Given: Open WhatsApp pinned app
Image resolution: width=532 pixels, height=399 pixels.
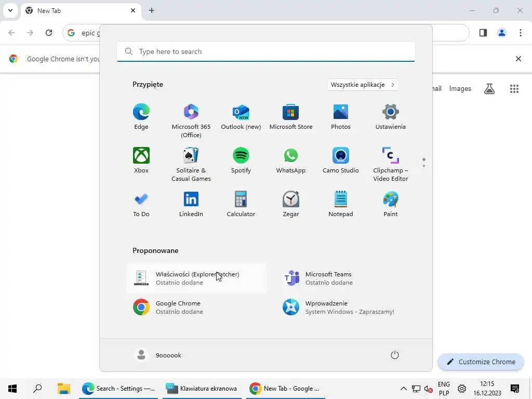Looking at the screenshot, I should click(291, 161).
